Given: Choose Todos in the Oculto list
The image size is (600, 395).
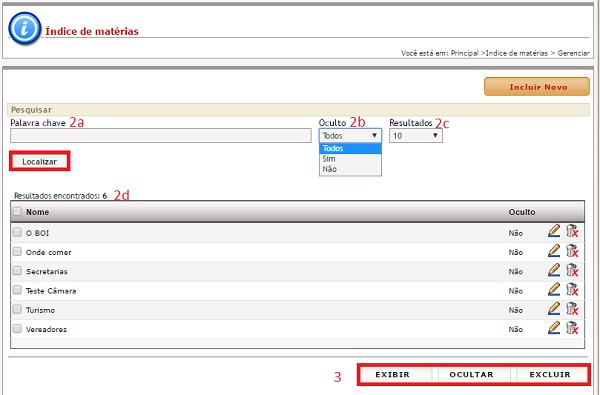Looking at the screenshot, I should point(350,148).
